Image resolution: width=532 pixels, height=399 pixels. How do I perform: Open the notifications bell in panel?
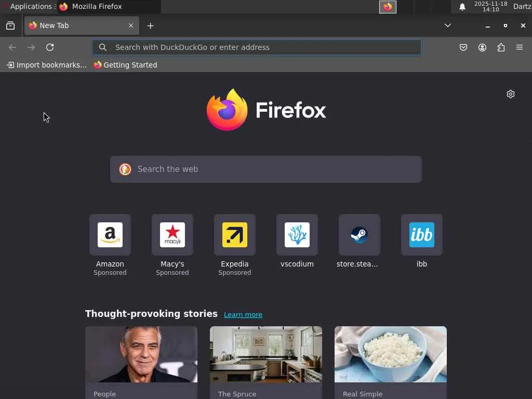(462, 7)
